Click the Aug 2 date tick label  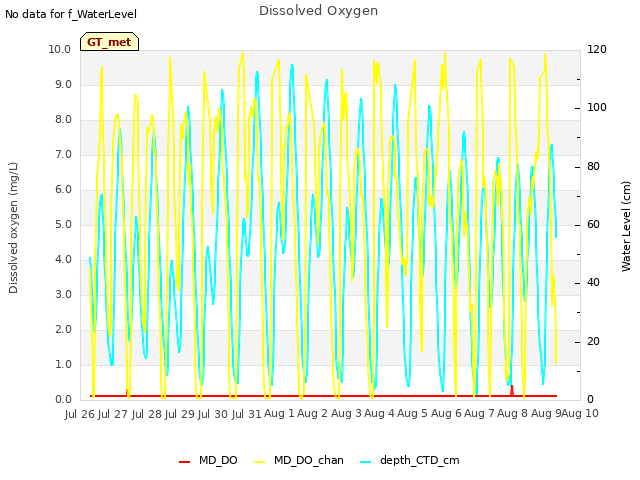(312, 413)
